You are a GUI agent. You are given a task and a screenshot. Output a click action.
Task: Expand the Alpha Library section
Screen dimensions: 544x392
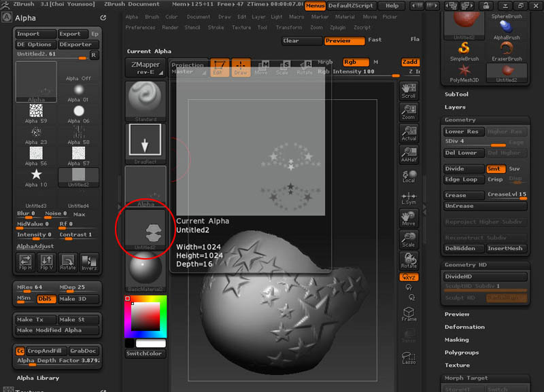point(38,378)
